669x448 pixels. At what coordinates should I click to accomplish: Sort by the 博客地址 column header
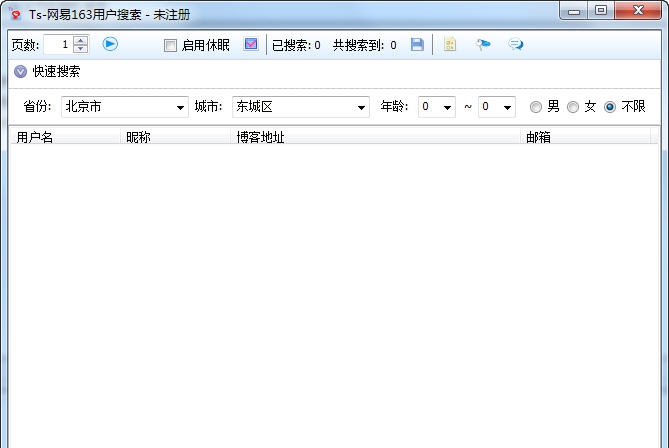pos(375,137)
